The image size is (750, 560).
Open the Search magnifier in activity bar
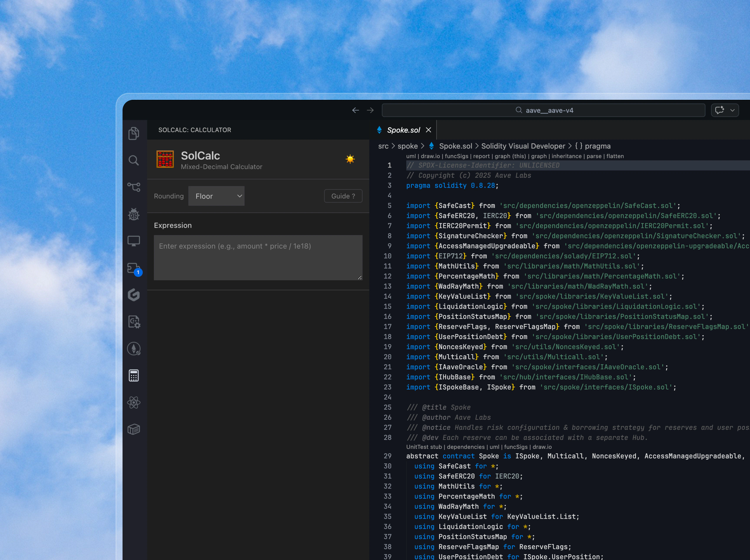134,160
